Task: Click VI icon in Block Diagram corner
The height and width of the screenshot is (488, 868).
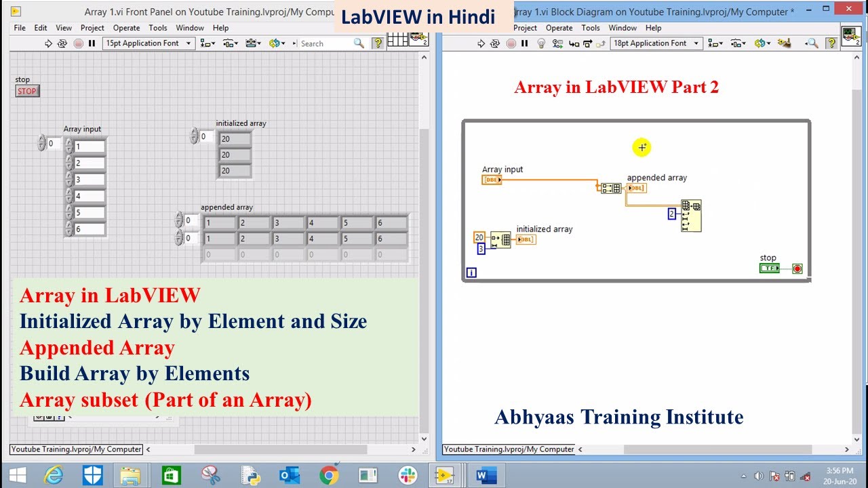Action: pos(851,36)
